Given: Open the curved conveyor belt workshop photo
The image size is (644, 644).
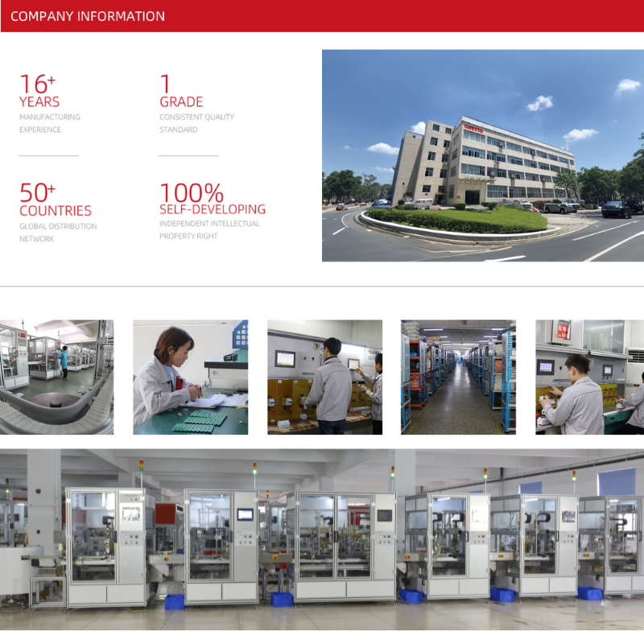Looking at the screenshot, I should [x=56, y=377].
